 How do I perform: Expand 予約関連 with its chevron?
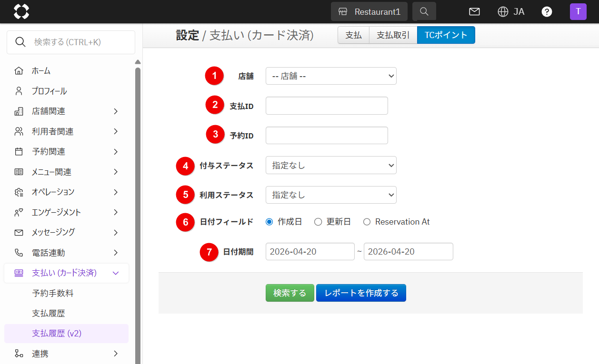pyautogui.click(x=116, y=152)
